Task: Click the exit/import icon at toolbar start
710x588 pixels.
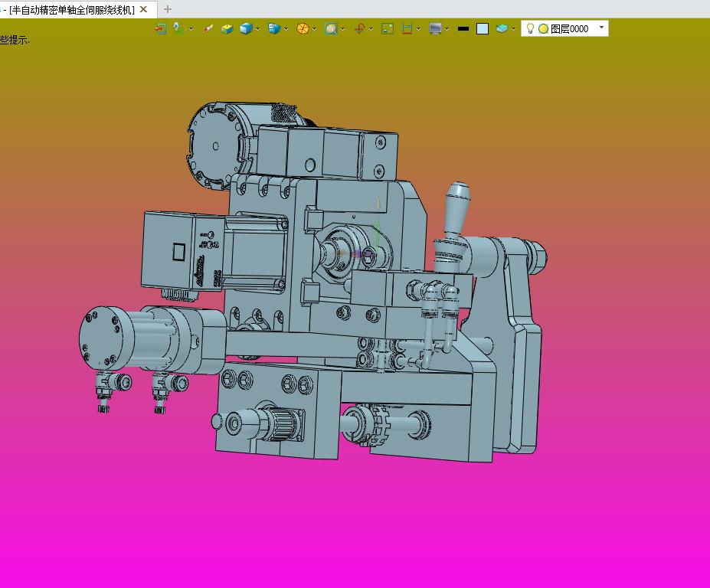Action: pyautogui.click(x=160, y=29)
